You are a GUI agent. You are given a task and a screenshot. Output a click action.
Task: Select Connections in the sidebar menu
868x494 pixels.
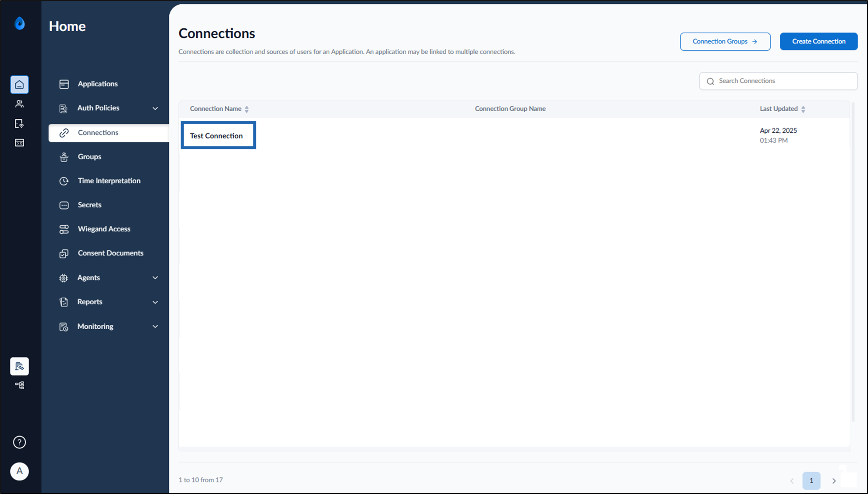click(109, 133)
